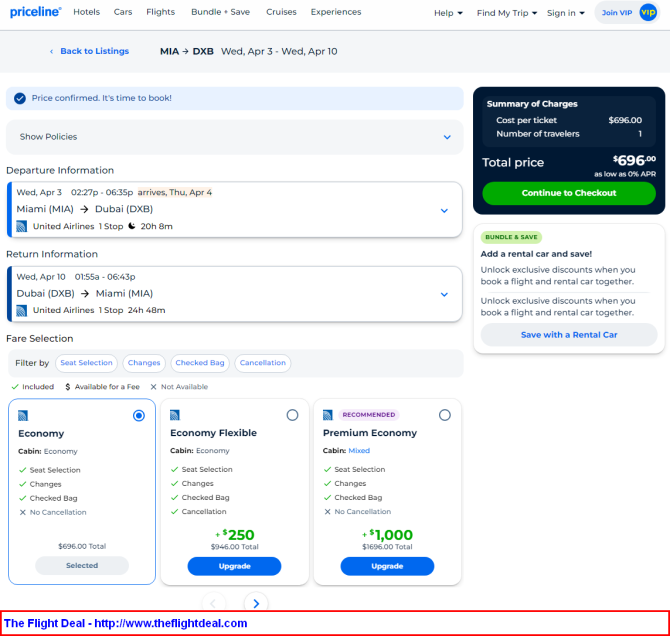Click Miami to Dubai arrow icon
Viewport: 670px width, 636px height.
point(84,209)
